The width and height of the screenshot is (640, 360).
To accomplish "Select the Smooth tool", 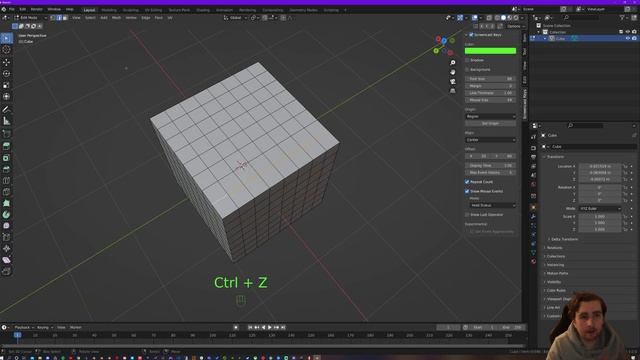I will [x=7, y=226].
